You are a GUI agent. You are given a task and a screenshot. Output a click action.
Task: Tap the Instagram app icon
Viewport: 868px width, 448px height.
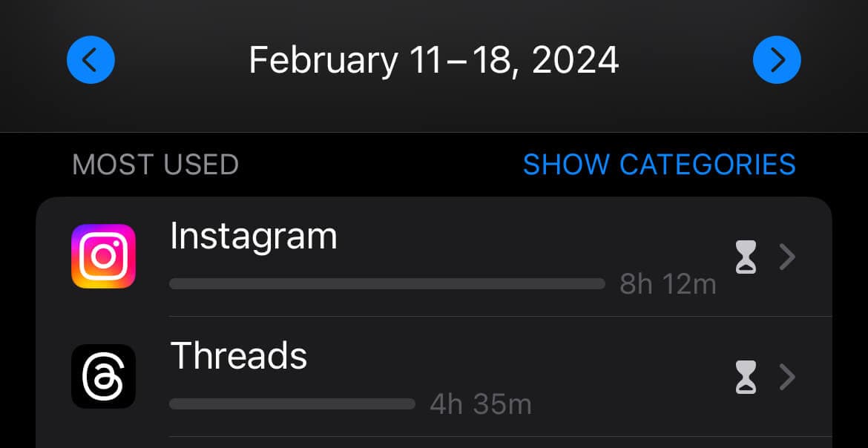[x=103, y=257]
